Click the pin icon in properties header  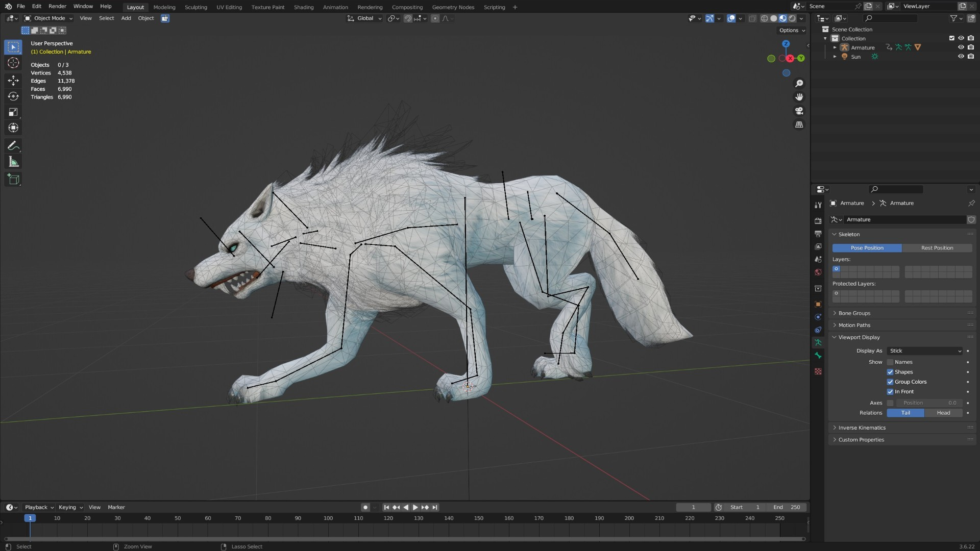[971, 203]
